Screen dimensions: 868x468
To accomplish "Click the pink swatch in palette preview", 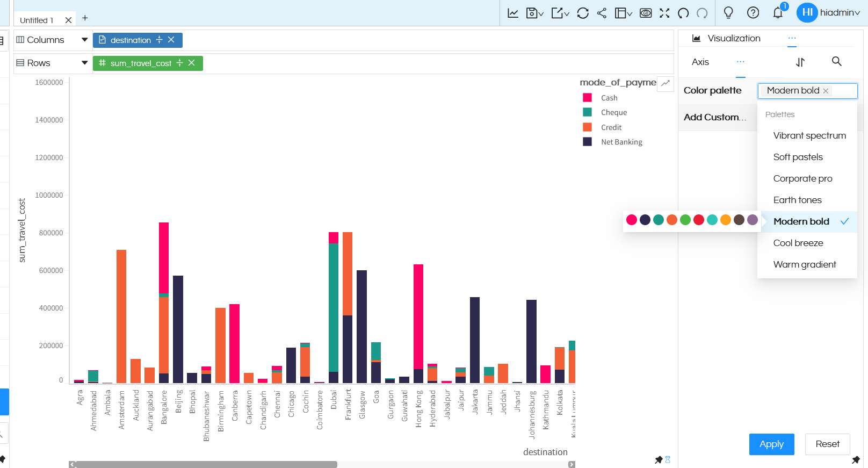I will point(632,220).
